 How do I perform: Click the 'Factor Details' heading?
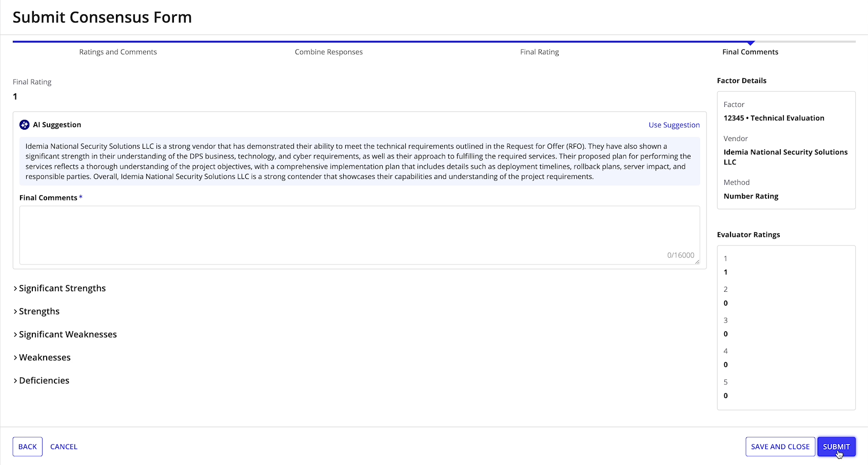(742, 80)
